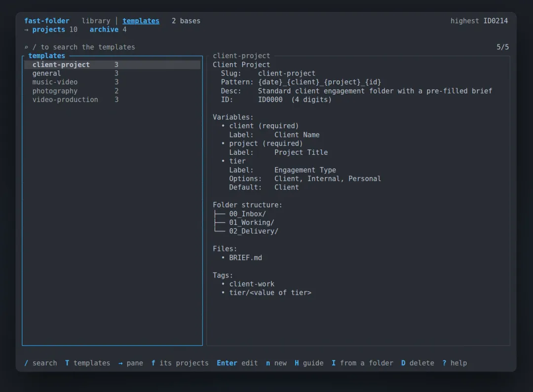Click the 'client-work' tag
Image resolution: width=533 pixels, height=392 pixels.
(252, 284)
